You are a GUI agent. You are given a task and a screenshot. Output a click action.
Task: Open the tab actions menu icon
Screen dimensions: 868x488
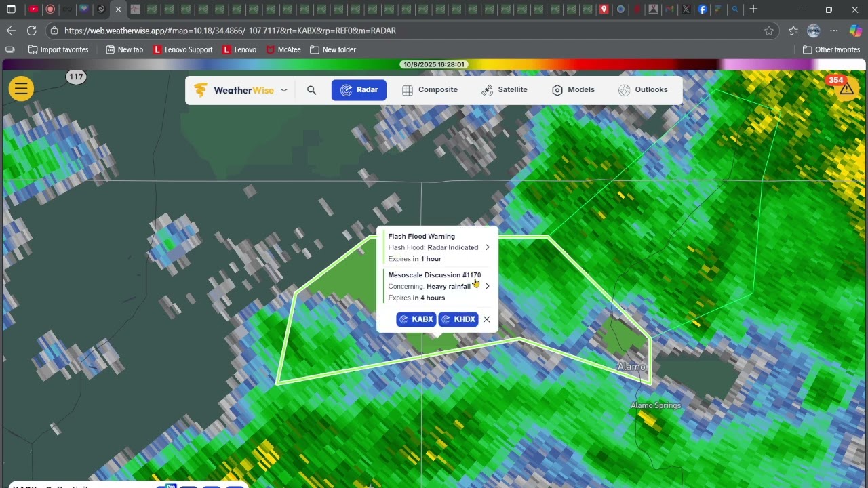tap(11, 9)
